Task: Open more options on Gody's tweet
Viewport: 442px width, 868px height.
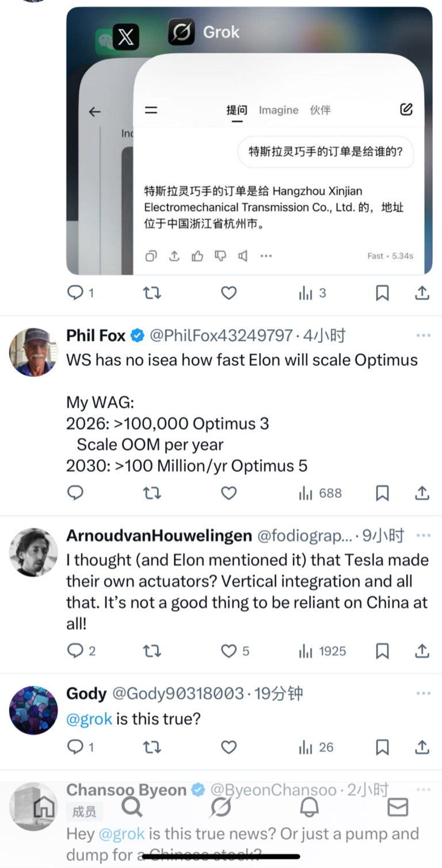Action: tap(423, 694)
